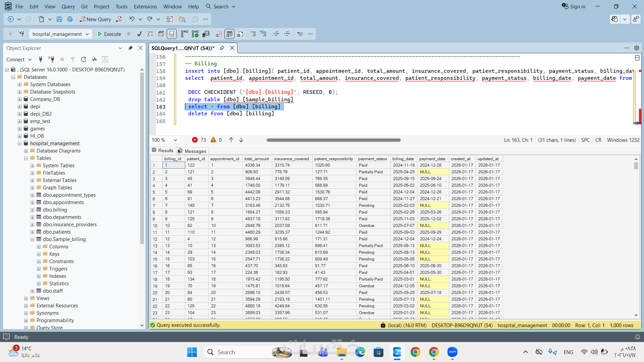Screen dimensions: 644x362
Task: Click the Find in Files icon
Action: click(x=182, y=19)
